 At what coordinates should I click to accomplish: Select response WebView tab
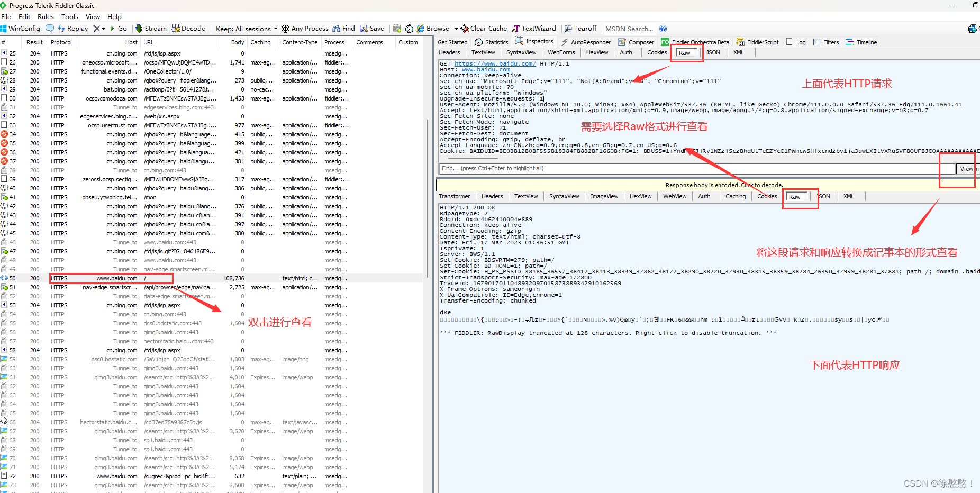pos(675,196)
